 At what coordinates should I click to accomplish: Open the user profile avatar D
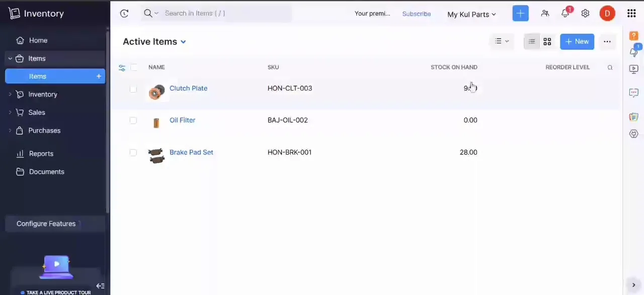(607, 14)
